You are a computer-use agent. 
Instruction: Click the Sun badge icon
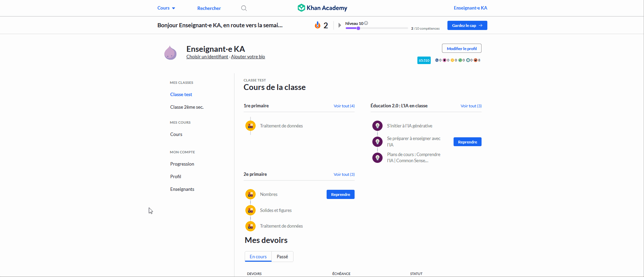tap(452, 60)
